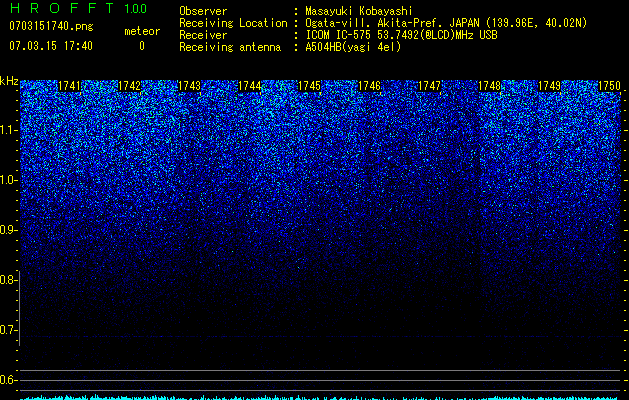
Task: Click the 1741 time marker
Action: click(x=69, y=86)
